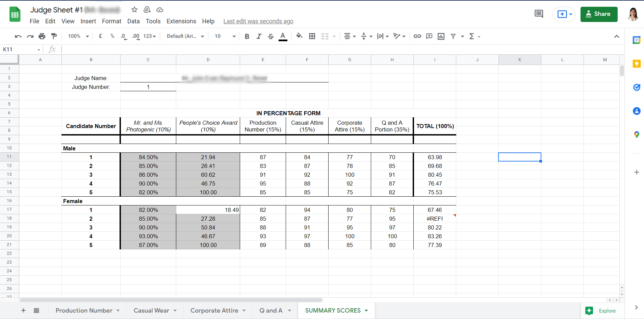Open the text color picker
644x319 pixels.
[283, 36]
